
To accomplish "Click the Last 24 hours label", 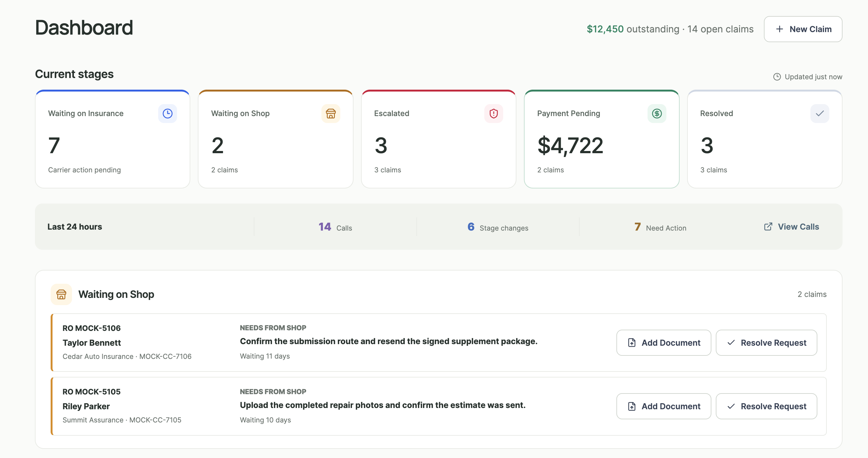I will click(75, 227).
